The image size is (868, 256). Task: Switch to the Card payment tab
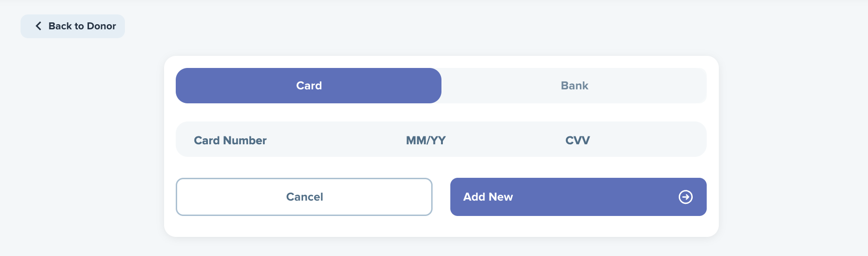309,86
